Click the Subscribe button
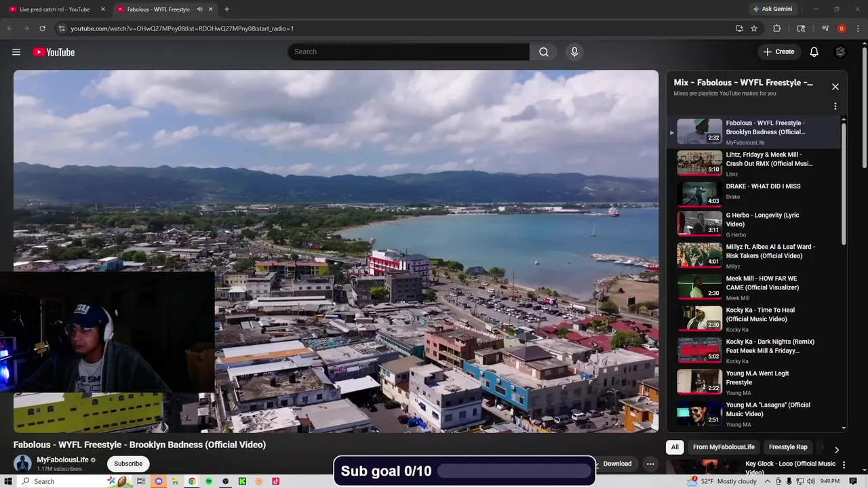This screenshot has width=868, height=488. (x=128, y=464)
